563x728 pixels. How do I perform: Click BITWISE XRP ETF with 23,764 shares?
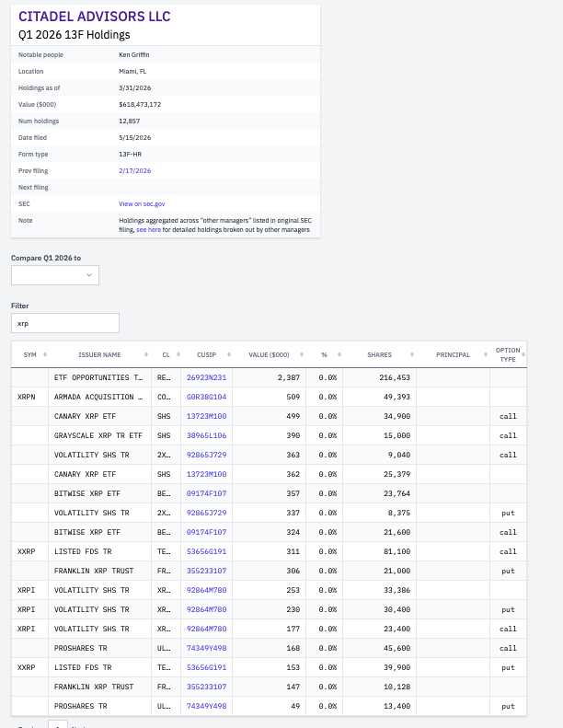pos(99,493)
